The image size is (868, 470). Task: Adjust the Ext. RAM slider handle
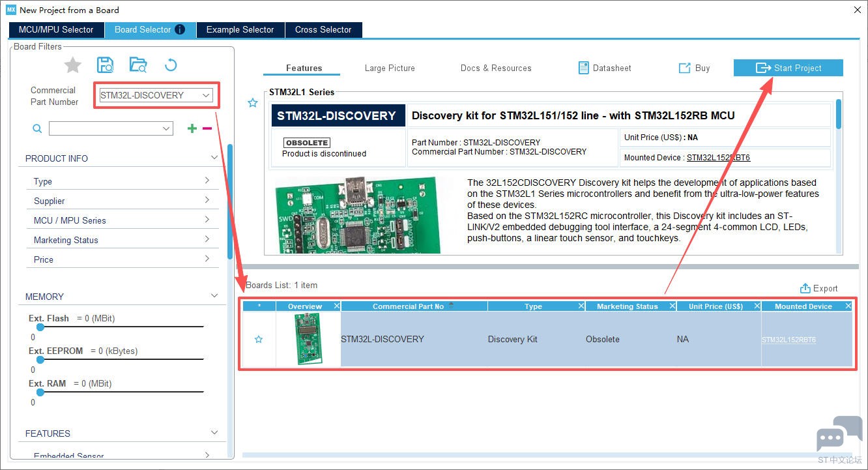(x=40, y=392)
